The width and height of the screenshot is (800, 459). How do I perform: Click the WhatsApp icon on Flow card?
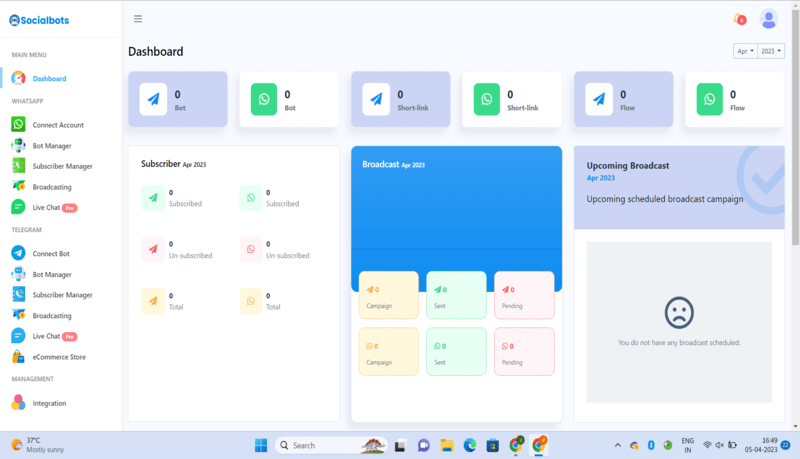(710, 99)
